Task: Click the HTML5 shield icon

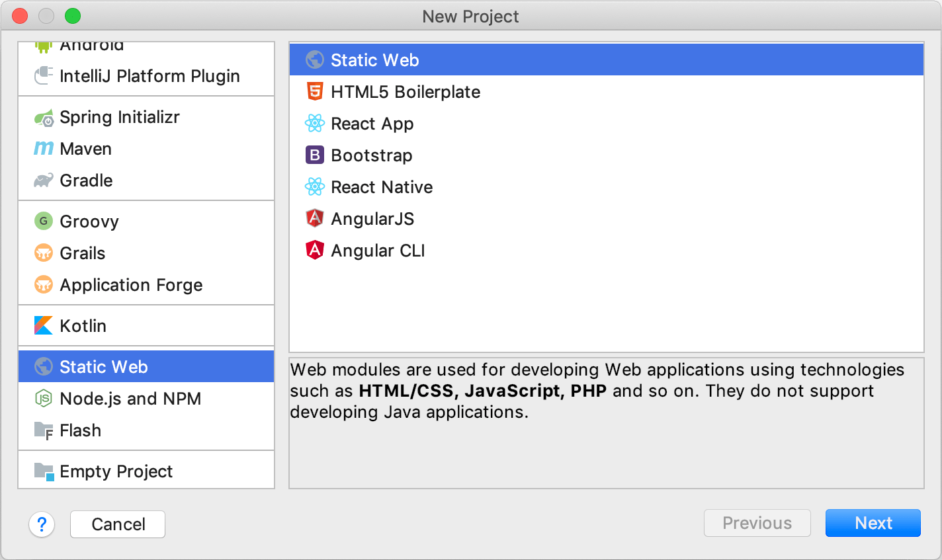Action: [x=315, y=91]
